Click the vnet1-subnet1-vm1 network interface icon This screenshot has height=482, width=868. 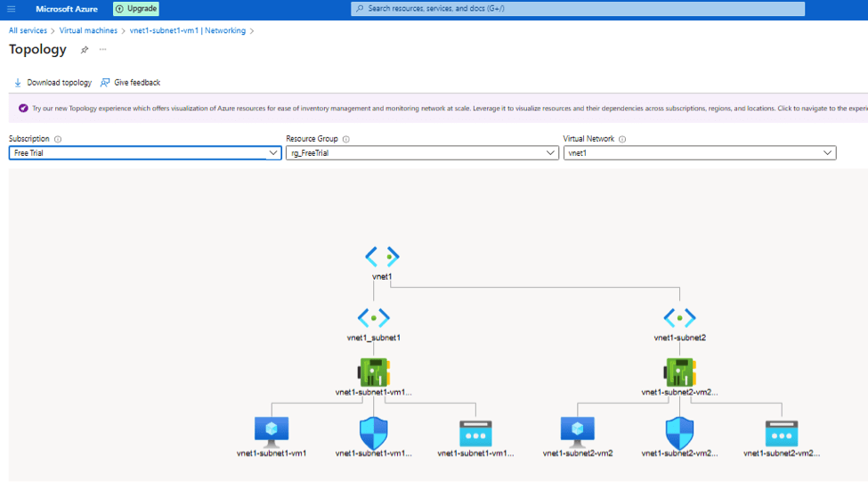click(374, 371)
